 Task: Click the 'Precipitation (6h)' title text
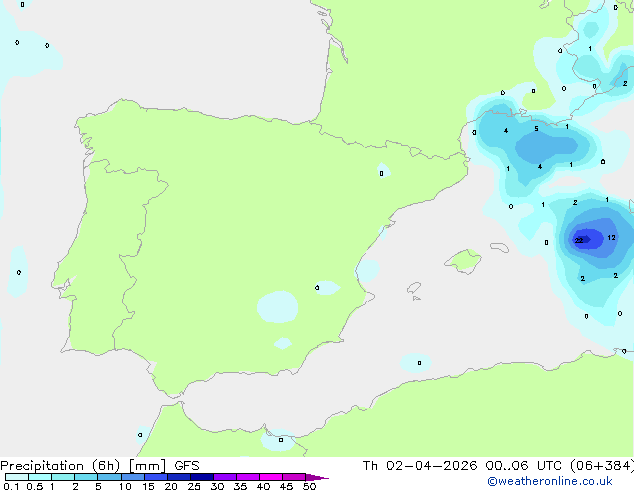coord(60,466)
